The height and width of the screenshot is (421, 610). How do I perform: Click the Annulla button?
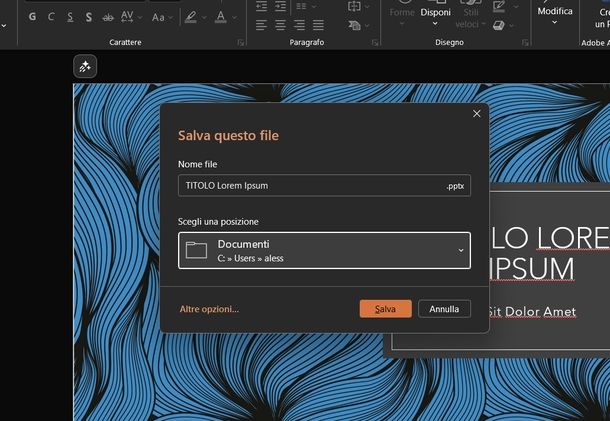tap(444, 309)
